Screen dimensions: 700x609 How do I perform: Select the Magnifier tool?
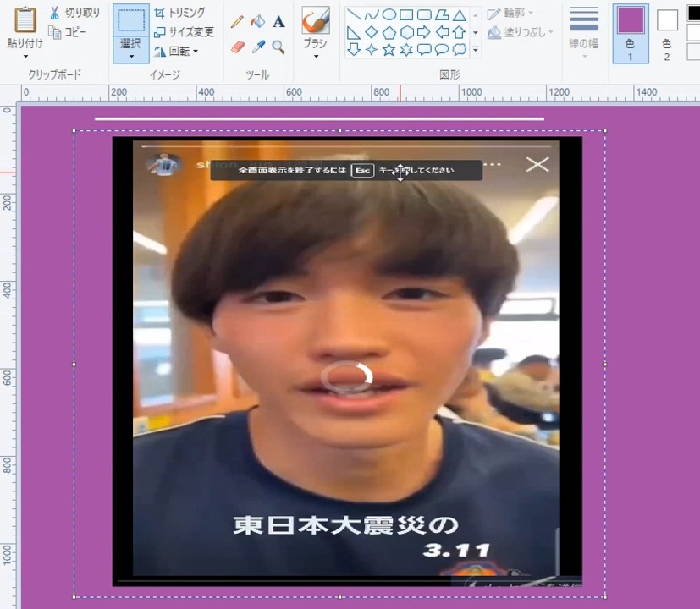(278, 47)
